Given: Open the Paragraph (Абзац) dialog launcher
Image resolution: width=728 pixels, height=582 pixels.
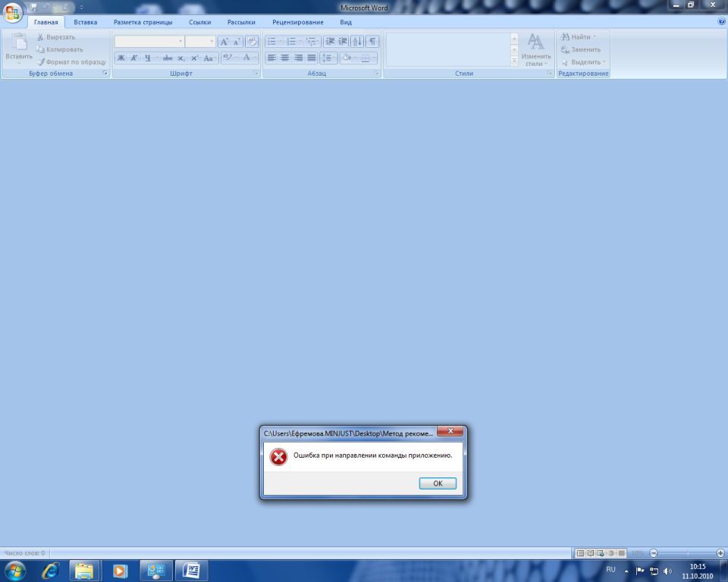Looking at the screenshot, I should (x=377, y=74).
